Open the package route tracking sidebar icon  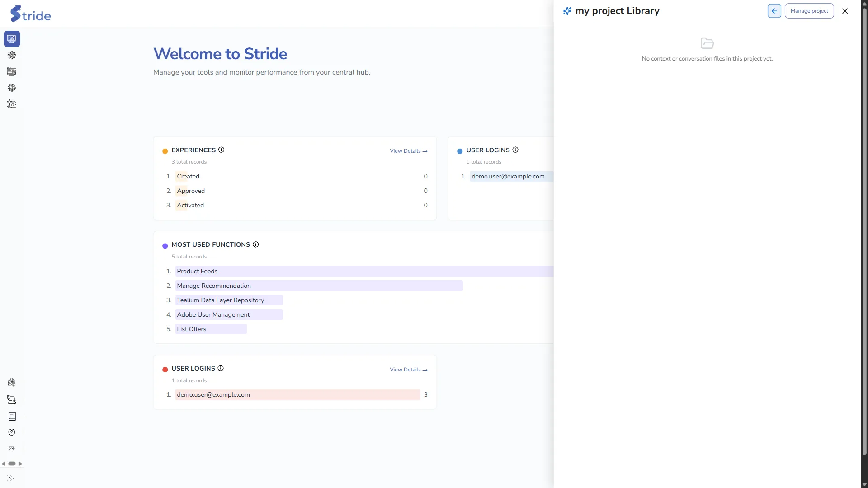(x=12, y=399)
